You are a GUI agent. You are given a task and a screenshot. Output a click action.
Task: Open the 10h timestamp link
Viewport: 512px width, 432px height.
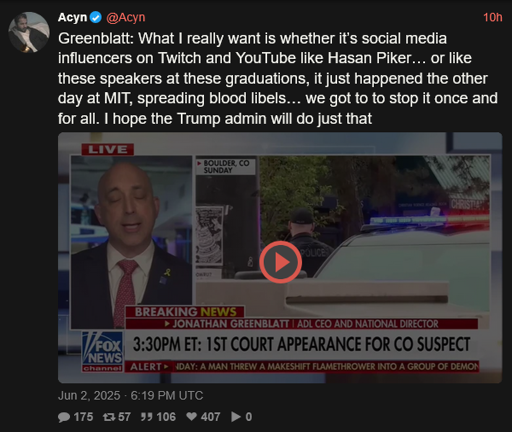(x=493, y=17)
